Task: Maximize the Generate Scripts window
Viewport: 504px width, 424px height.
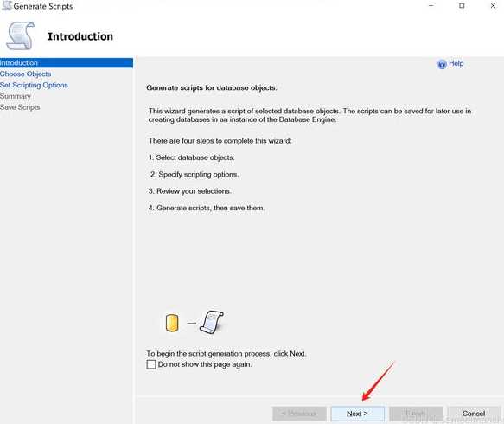Action: (x=462, y=6)
